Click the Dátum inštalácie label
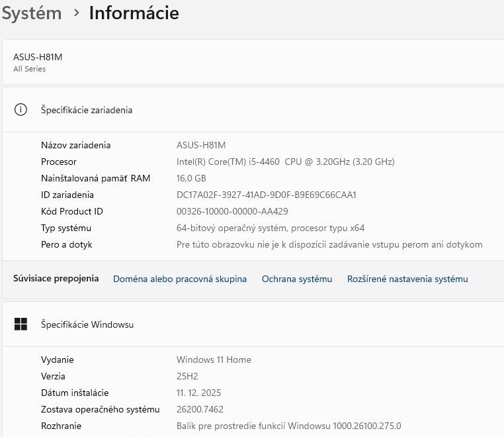This screenshot has width=504, height=437. point(75,393)
